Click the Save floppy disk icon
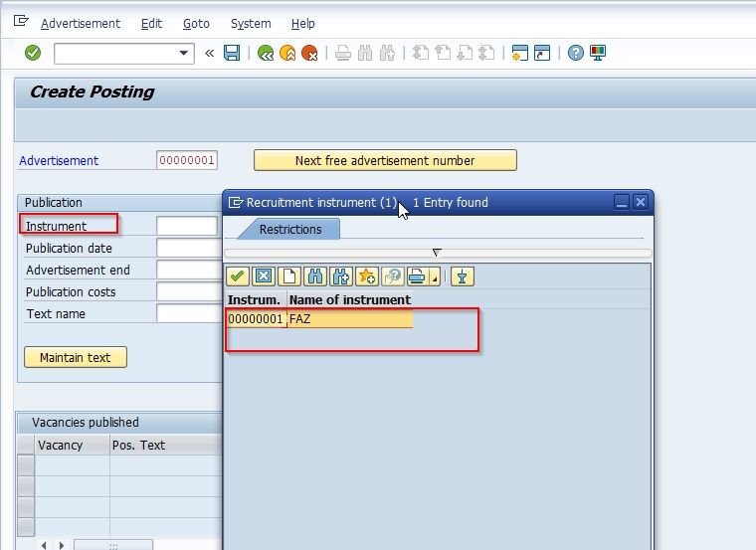Image resolution: width=756 pixels, height=550 pixels. click(x=232, y=53)
